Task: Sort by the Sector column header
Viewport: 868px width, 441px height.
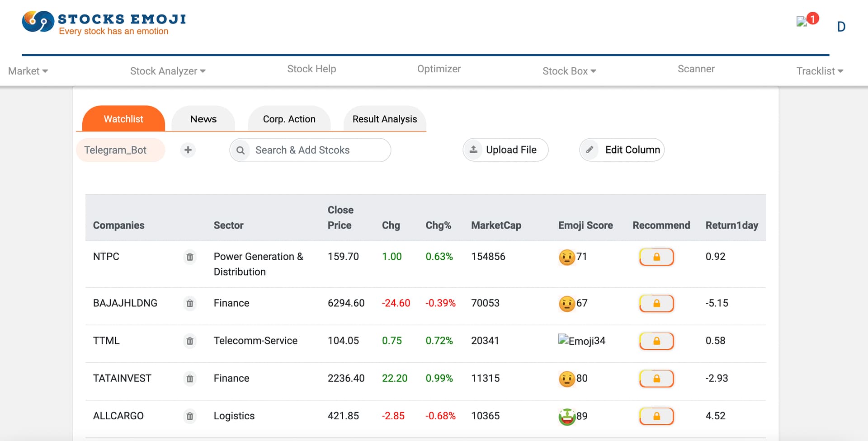Action: tap(228, 225)
